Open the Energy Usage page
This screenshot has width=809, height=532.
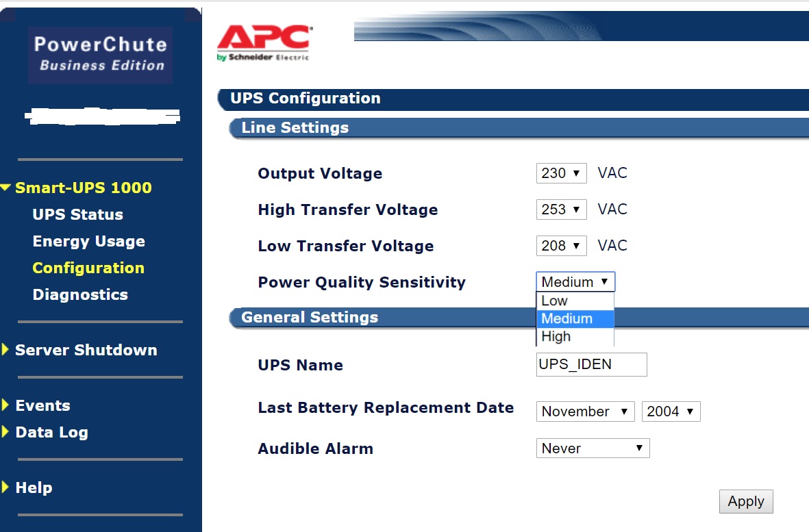[x=88, y=241]
